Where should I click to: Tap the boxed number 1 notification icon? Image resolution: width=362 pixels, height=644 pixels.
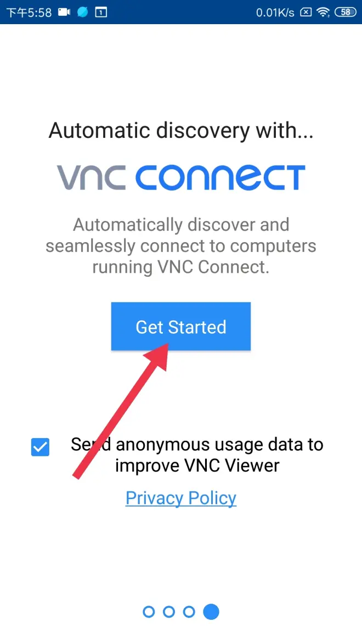click(101, 12)
